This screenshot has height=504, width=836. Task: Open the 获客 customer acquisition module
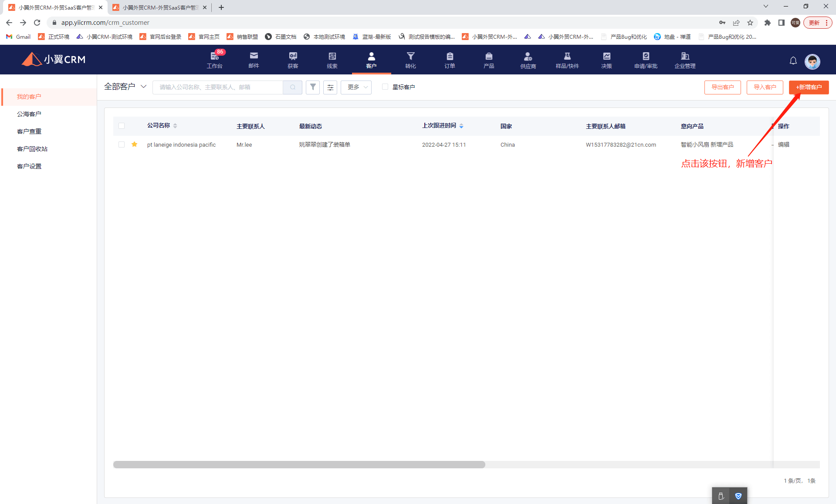293,60
